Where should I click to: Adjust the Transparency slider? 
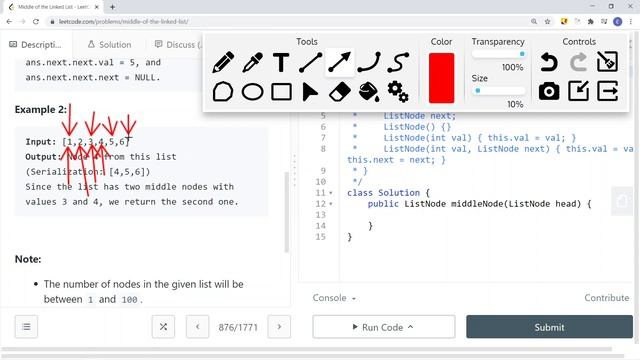click(498, 54)
